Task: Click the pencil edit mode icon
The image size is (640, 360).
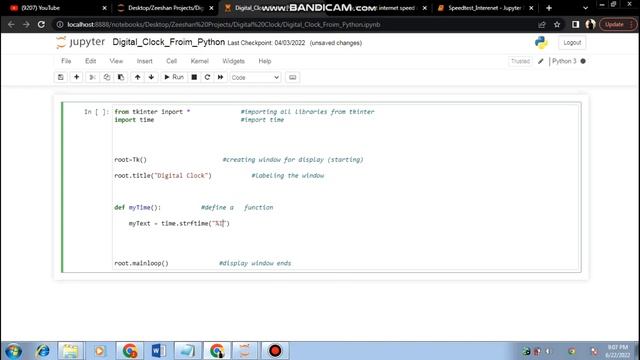Action: (x=541, y=61)
